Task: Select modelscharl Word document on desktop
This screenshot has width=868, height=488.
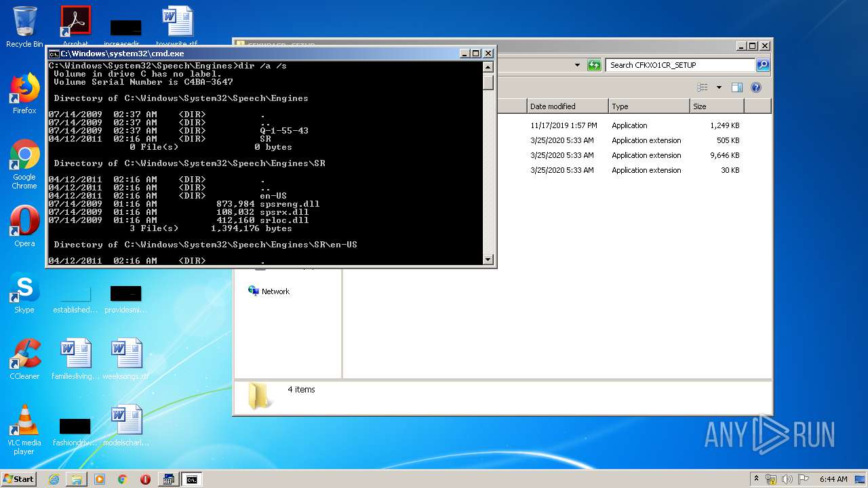Action: (x=126, y=426)
